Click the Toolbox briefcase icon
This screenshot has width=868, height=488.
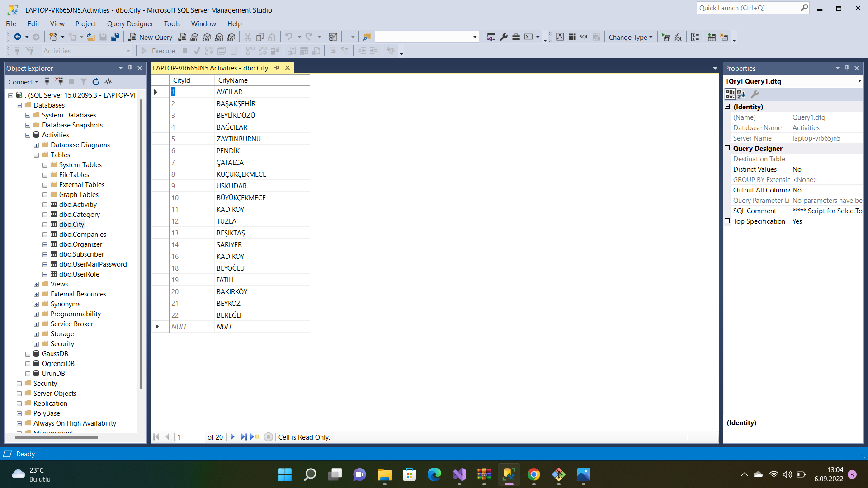coord(516,37)
